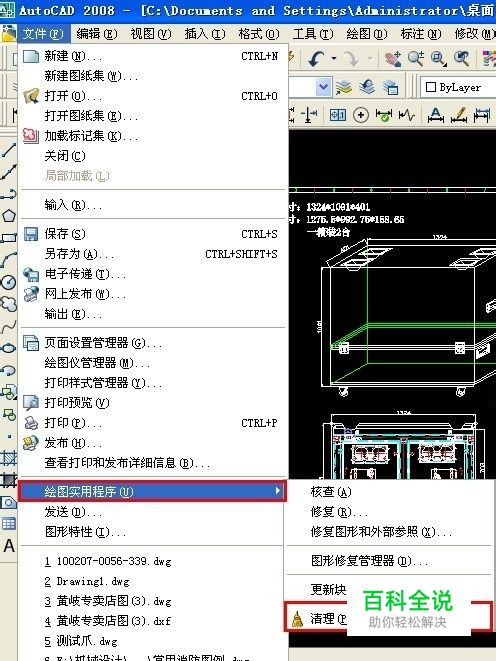Open the layer list dropdown arrow
Viewport: 496px width, 661px height.
[x=323, y=87]
